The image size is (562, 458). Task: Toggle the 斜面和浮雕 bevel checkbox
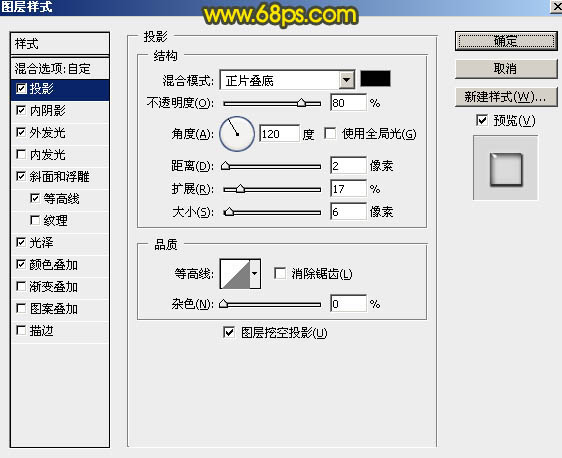[x=21, y=176]
